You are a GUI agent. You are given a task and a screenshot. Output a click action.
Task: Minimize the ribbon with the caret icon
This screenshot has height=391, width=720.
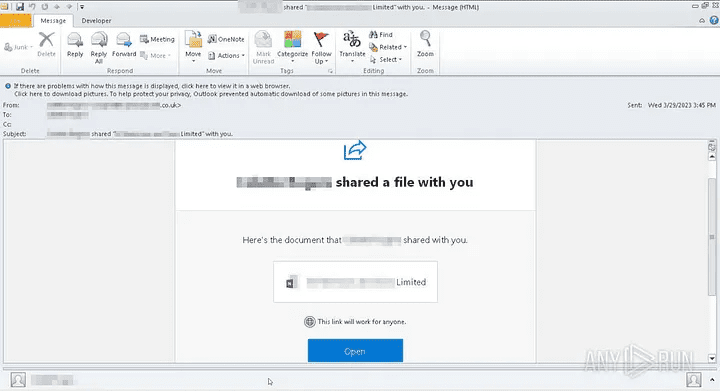(x=702, y=21)
